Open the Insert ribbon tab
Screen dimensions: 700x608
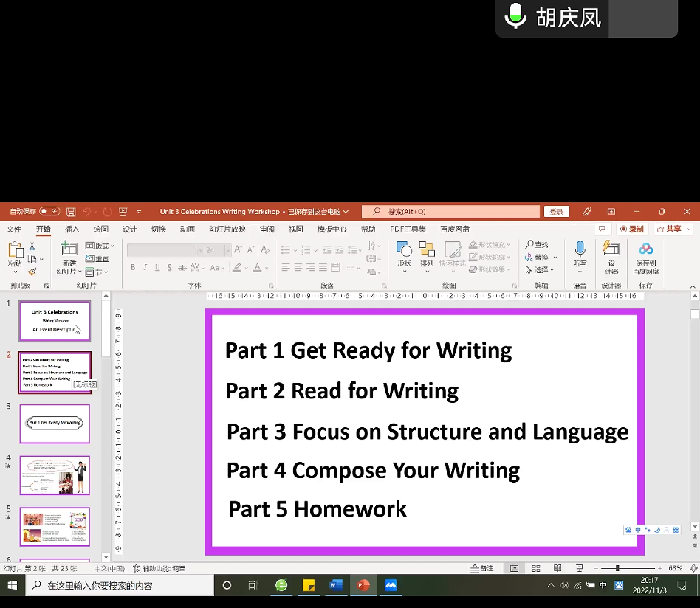(x=72, y=229)
